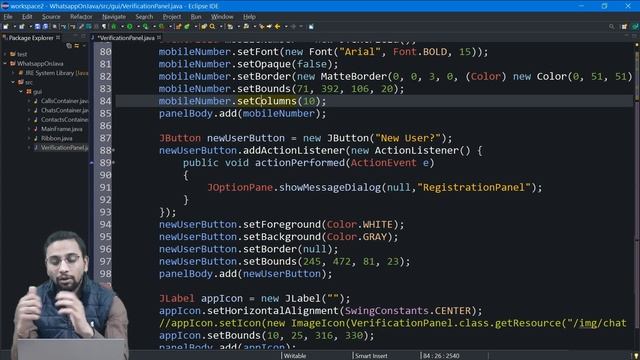Click the Search magnifier icon in the toolbar
The width and height of the screenshot is (640, 360).
pyautogui.click(x=212, y=27)
